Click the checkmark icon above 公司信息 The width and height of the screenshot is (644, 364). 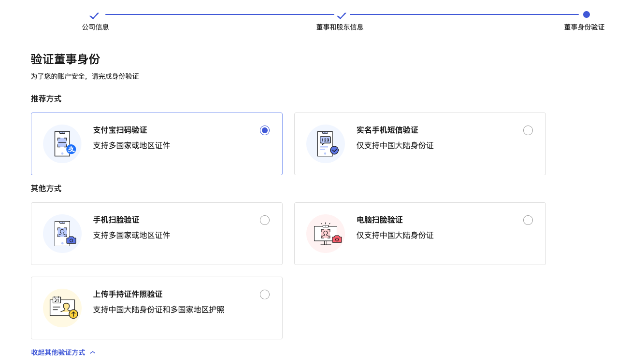pos(94,15)
